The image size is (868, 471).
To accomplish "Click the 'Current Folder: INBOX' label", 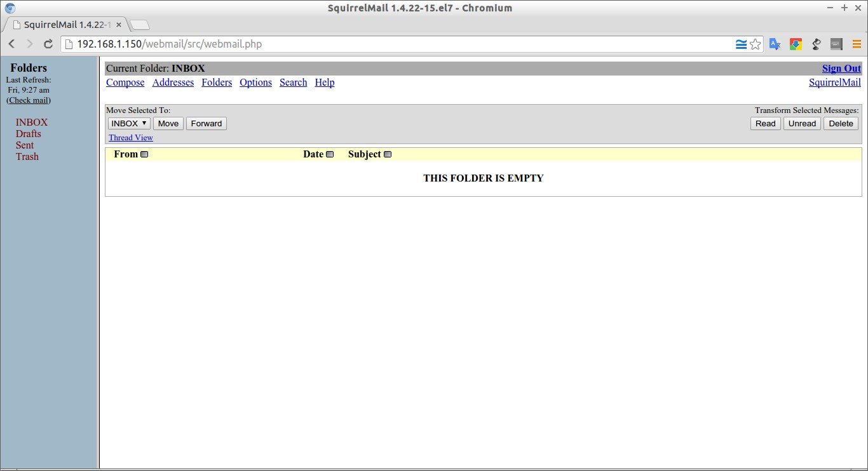I will click(156, 69).
